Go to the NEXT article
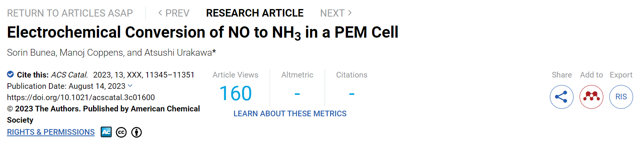The width and height of the screenshot is (644, 143). (336, 13)
